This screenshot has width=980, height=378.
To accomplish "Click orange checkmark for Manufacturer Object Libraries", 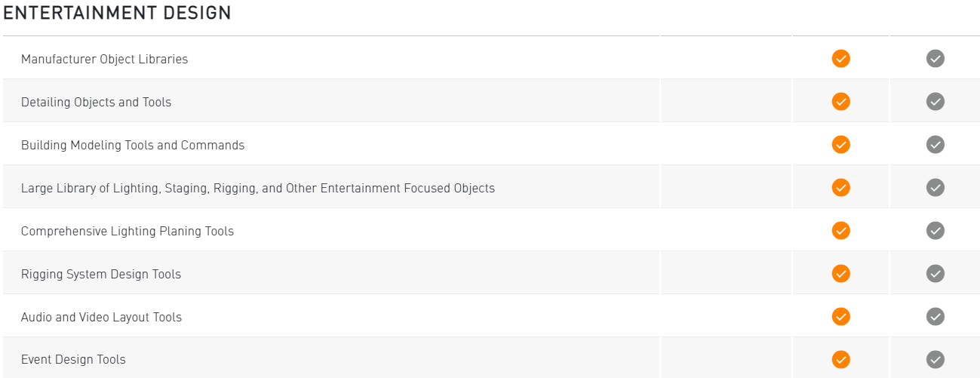I will click(840, 58).
